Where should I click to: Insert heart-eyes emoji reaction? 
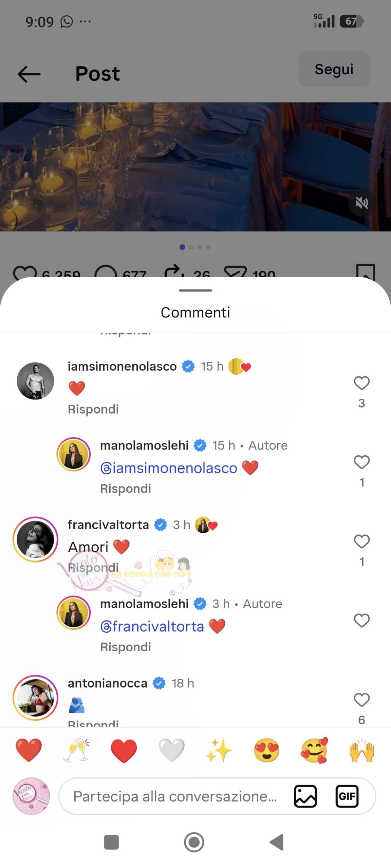pyautogui.click(x=267, y=750)
